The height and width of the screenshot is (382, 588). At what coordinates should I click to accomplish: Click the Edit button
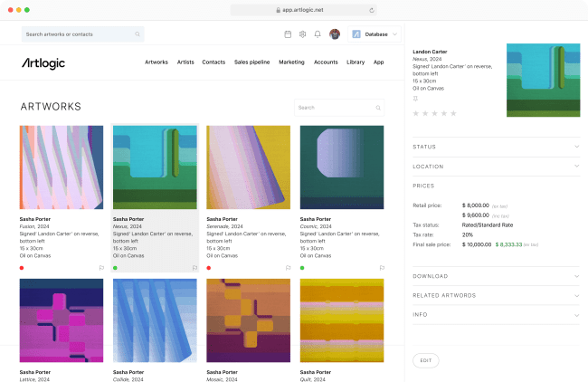tap(426, 360)
